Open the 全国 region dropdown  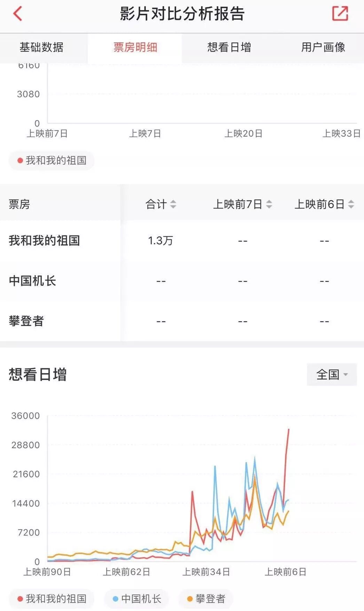(332, 374)
